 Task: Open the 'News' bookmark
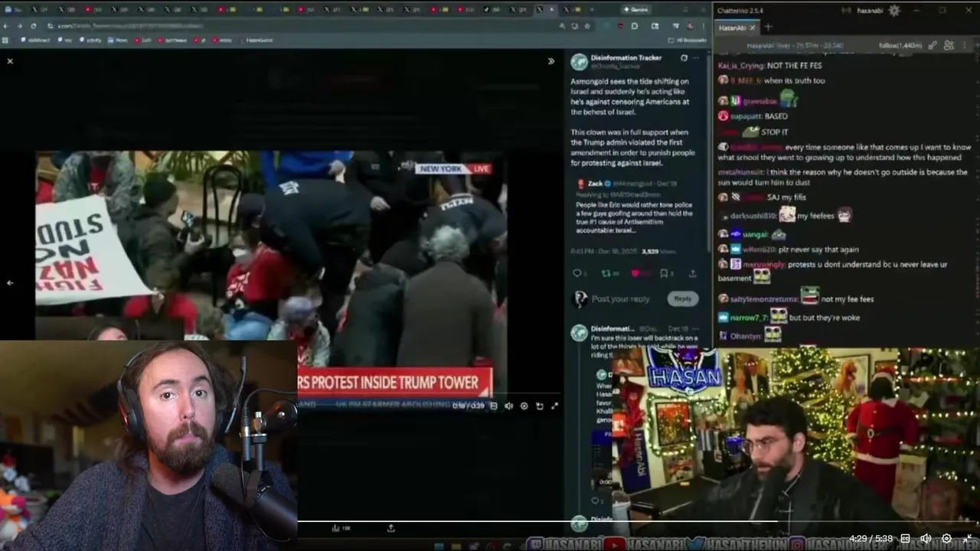click(118, 40)
